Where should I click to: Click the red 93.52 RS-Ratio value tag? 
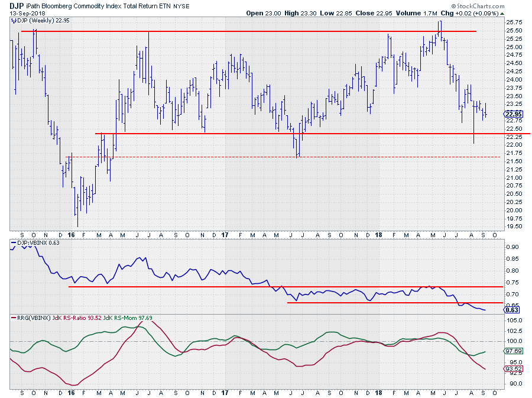tap(514, 368)
